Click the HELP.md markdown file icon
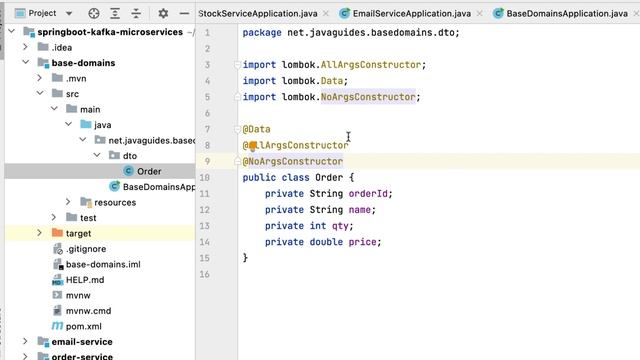The width and height of the screenshot is (640, 360). 57,280
